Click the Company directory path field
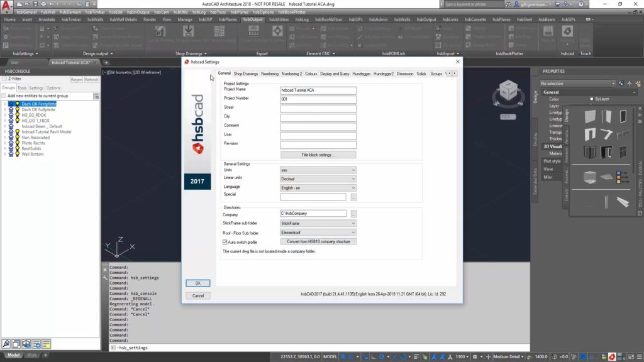The image size is (644, 362). coord(313,214)
